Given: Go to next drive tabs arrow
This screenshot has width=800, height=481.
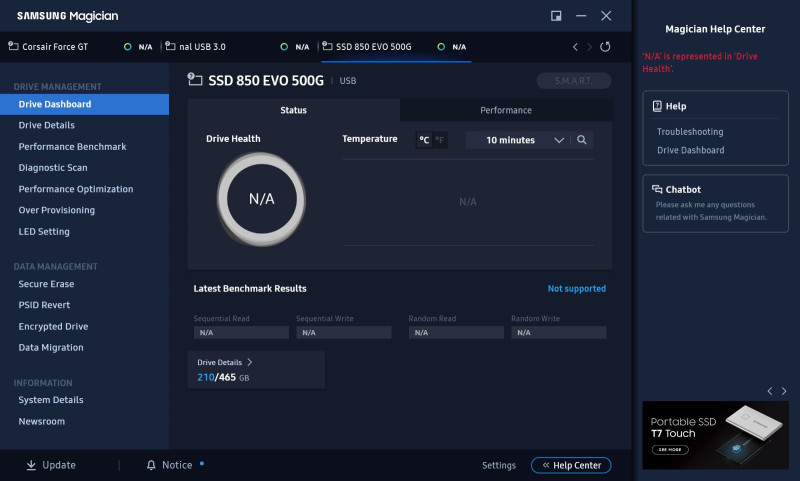Looking at the screenshot, I should 589,47.
